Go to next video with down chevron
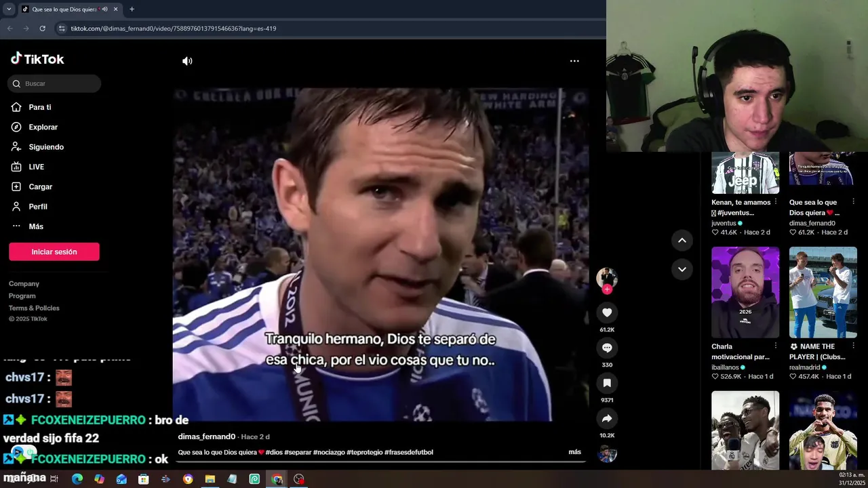Viewport: 868px width, 488px height. click(682, 269)
